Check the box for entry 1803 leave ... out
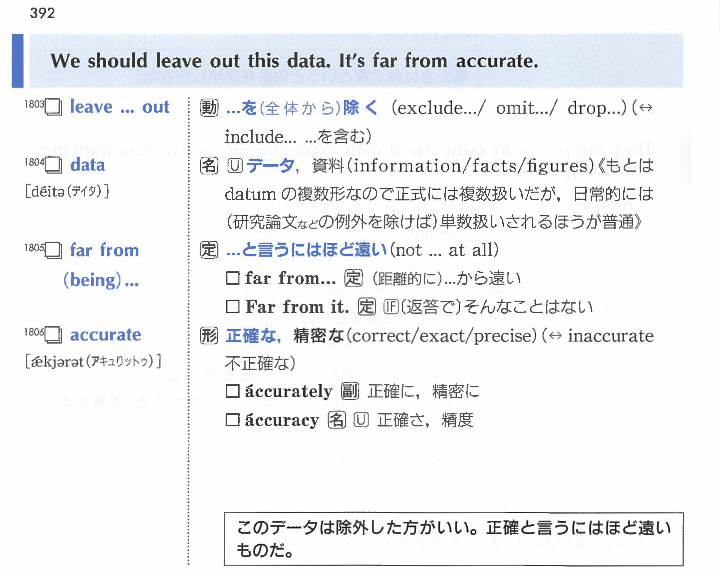 coord(54,108)
